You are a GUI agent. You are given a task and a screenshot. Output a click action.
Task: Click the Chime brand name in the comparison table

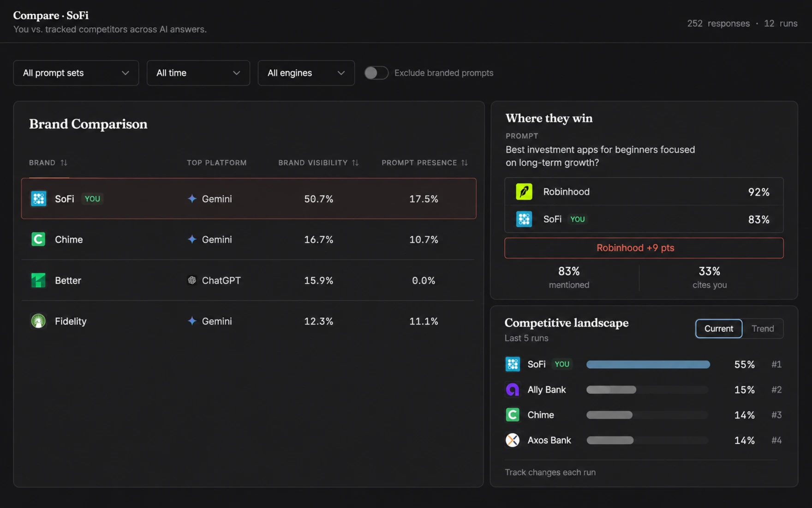[69, 239]
